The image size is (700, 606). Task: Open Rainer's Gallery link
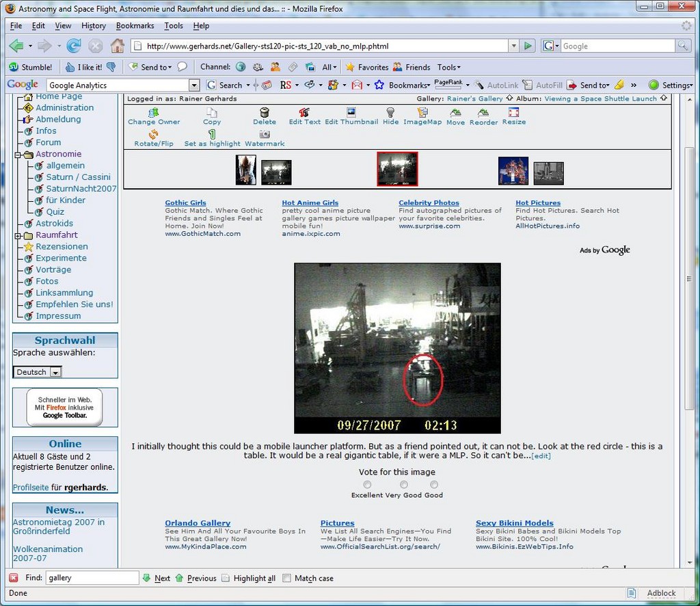(474, 98)
